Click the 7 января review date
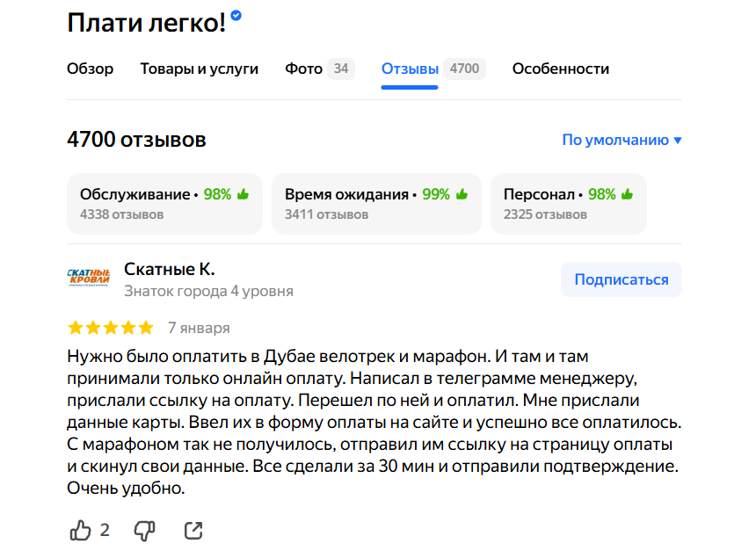 (199, 328)
